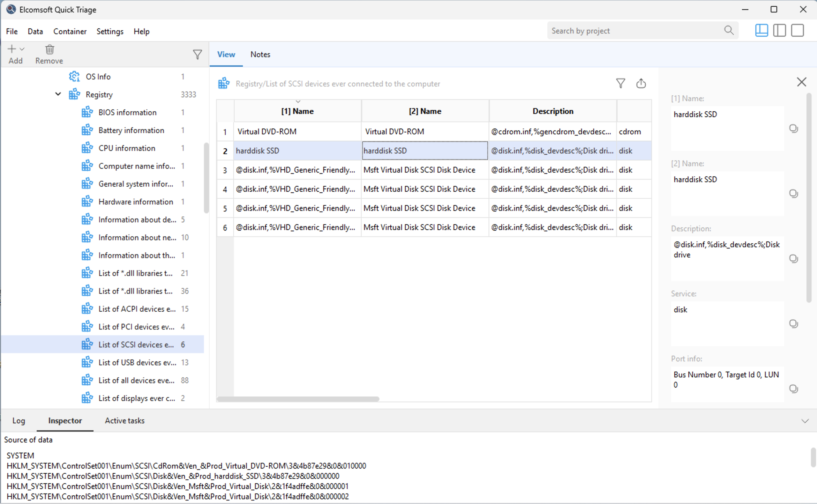Click the export share icon
This screenshot has width=817, height=504.
(641, 83)
